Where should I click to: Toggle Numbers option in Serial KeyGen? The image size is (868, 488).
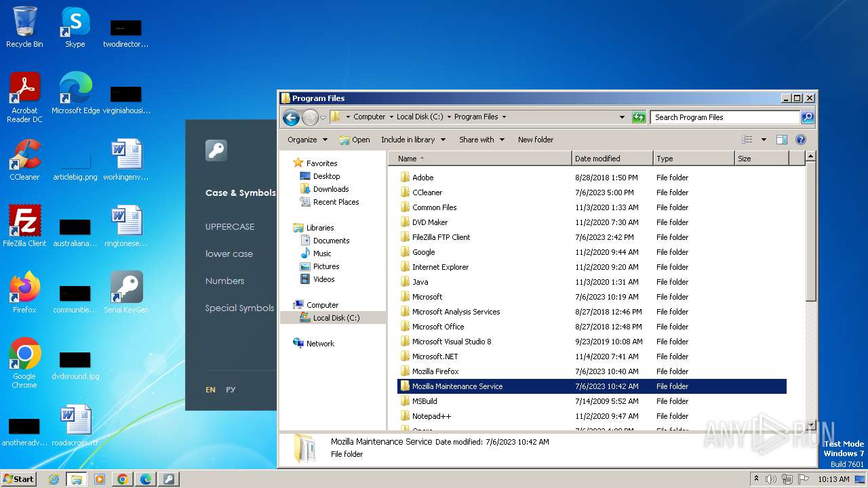pos(224,281)
